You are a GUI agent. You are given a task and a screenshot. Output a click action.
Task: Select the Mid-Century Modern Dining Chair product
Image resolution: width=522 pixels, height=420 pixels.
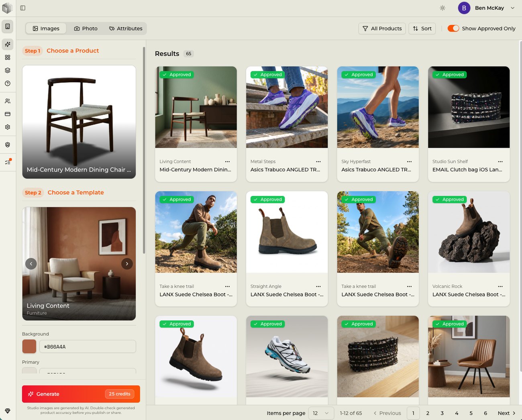click(x=79, y=122)
